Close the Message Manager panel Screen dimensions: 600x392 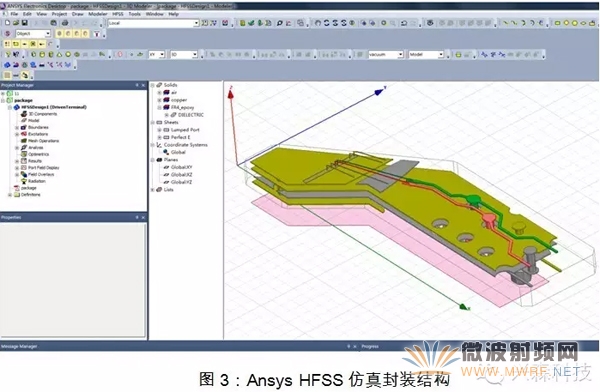point(355,346)
